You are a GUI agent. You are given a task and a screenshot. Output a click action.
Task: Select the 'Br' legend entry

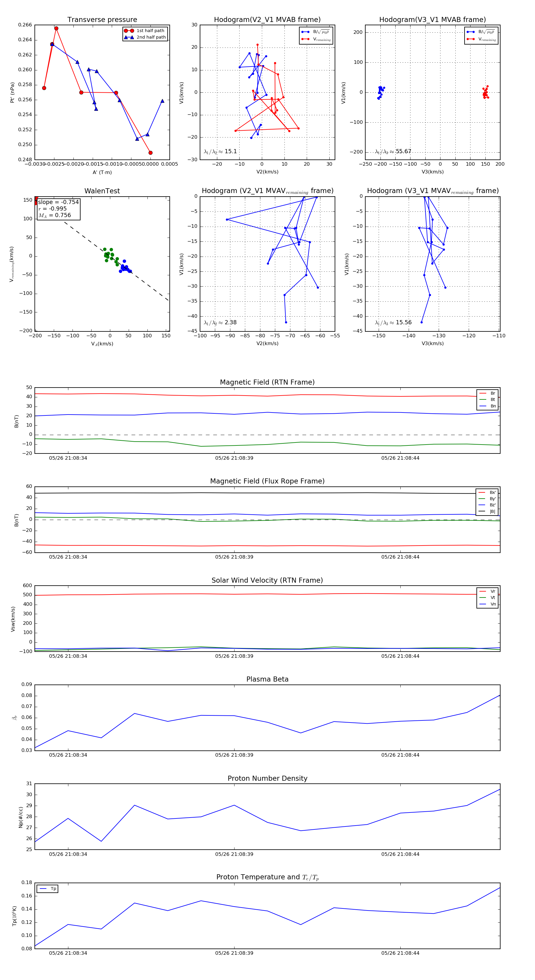pyautogui.click(x=487, y=393)
